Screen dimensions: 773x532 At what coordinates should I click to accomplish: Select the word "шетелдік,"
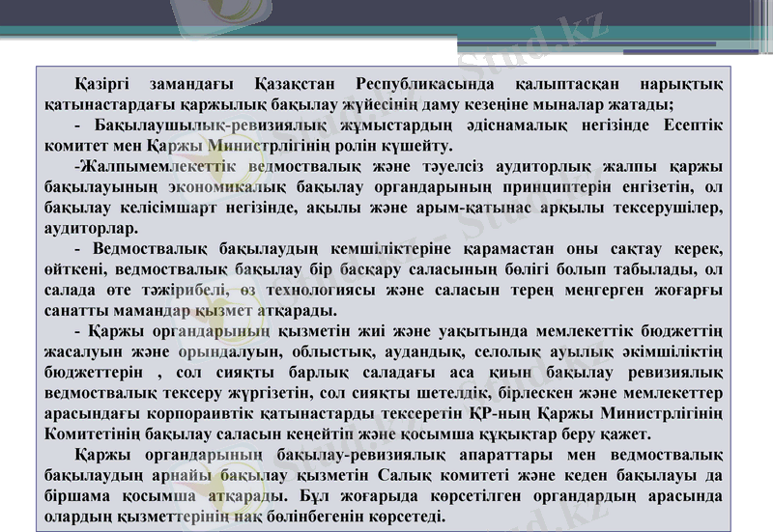[x=453, y=393]
